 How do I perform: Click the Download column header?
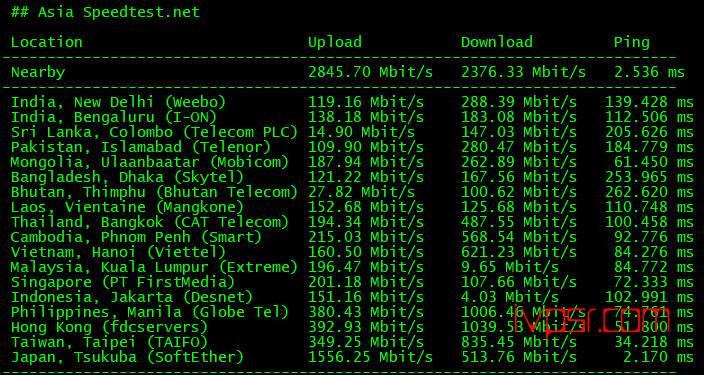(x=497, y=42)
